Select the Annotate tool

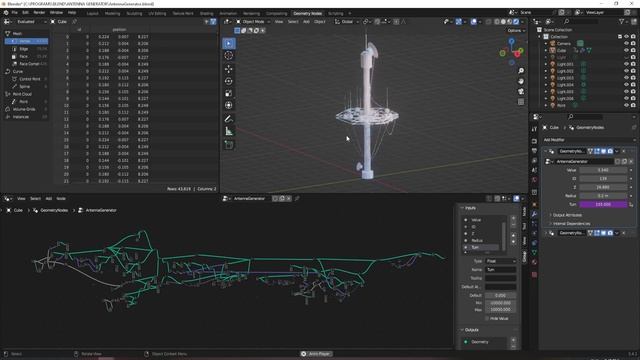click(x=229, y=119)
